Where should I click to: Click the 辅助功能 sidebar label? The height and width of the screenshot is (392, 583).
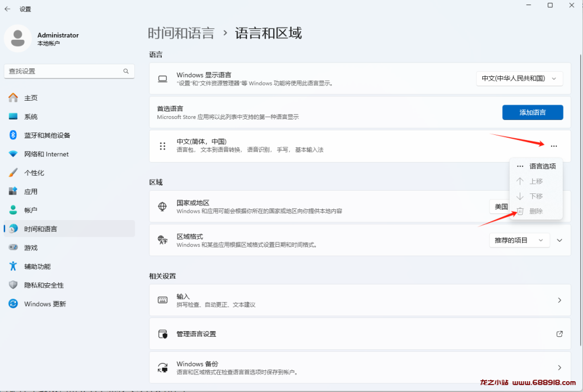38,266
